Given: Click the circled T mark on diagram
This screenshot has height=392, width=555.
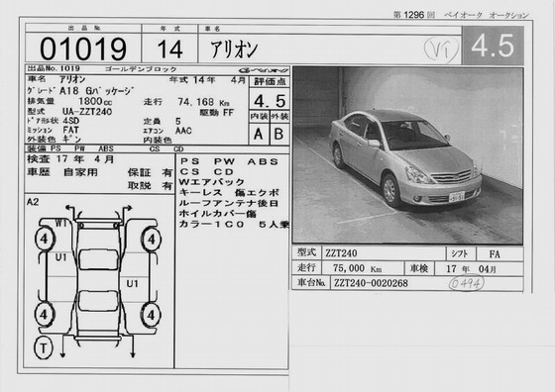Looking at the screenshot, I should point(44,348).
